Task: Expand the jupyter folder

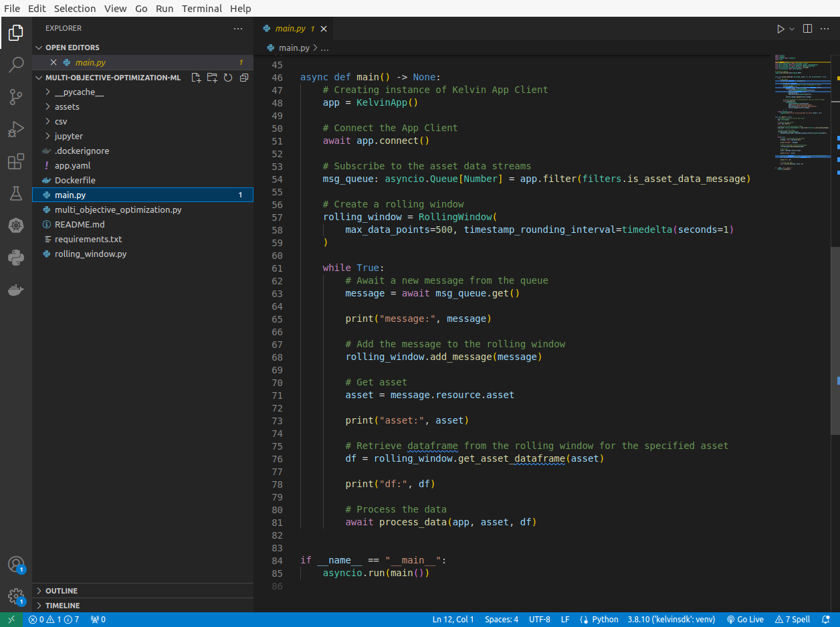Action: coord(68,136)
